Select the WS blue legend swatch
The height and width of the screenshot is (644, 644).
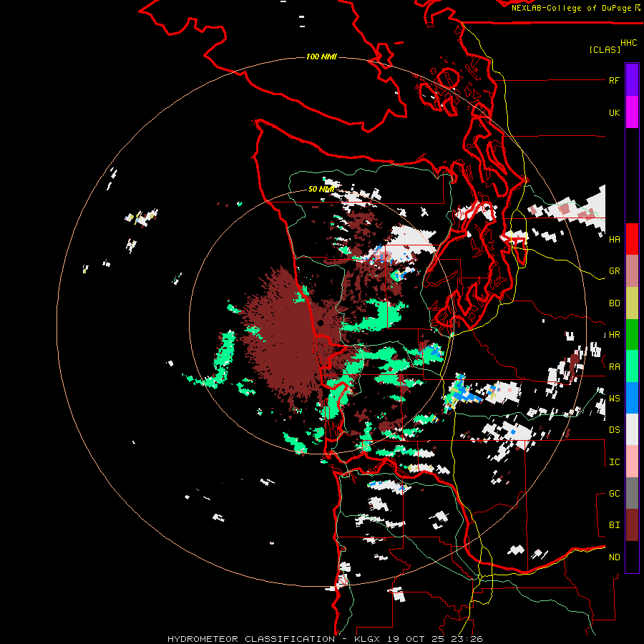click(632, 398)
